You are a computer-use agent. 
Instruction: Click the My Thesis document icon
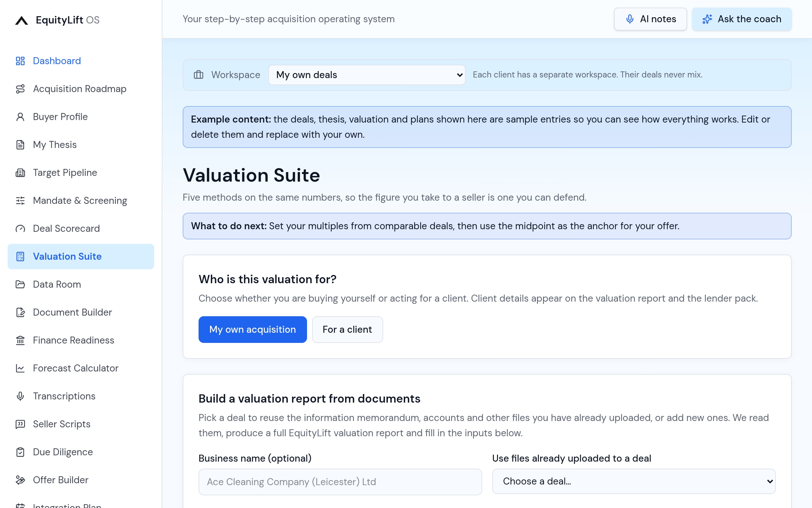[x=20, y=144]
